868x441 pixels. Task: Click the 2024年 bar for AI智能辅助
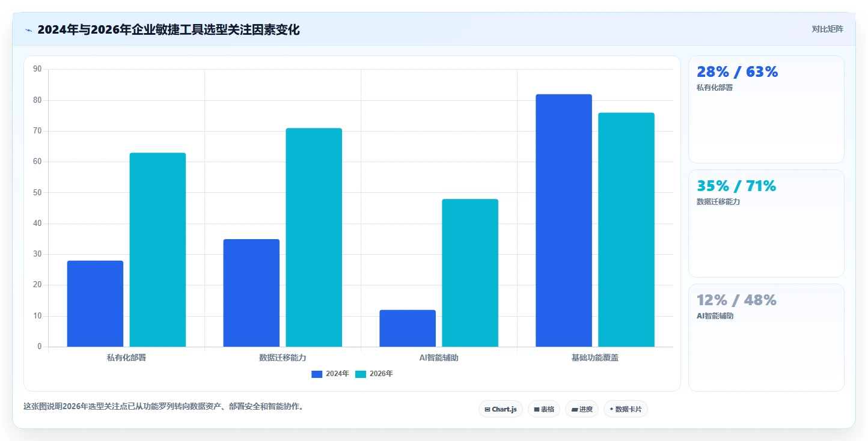tap(408, 328)
